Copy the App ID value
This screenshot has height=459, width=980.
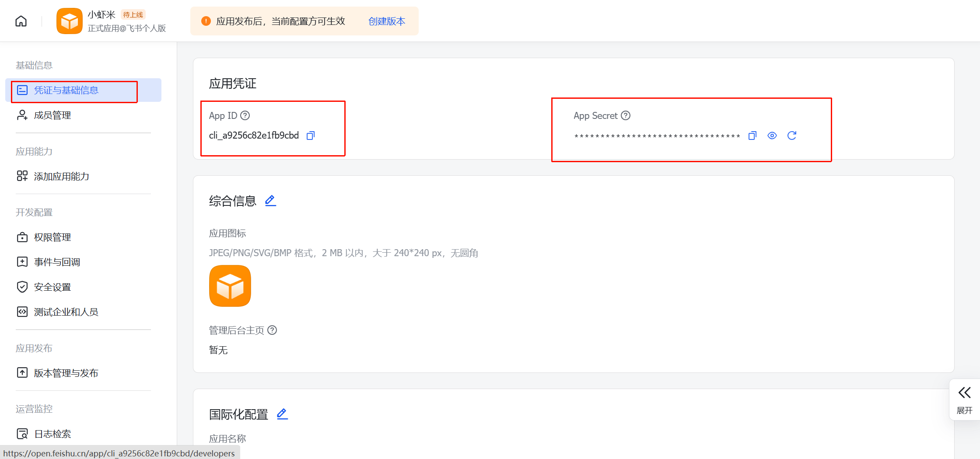click(x=311, y=136)
